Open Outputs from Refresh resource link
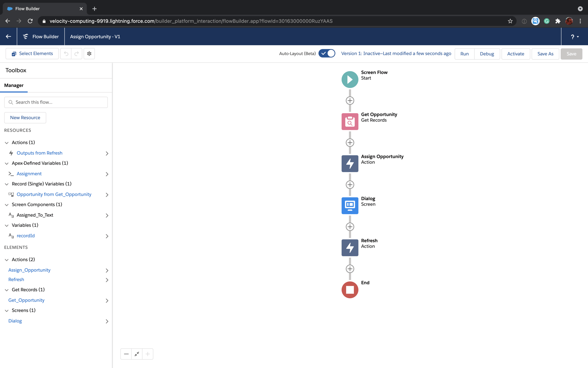 [x=40, y=153]
